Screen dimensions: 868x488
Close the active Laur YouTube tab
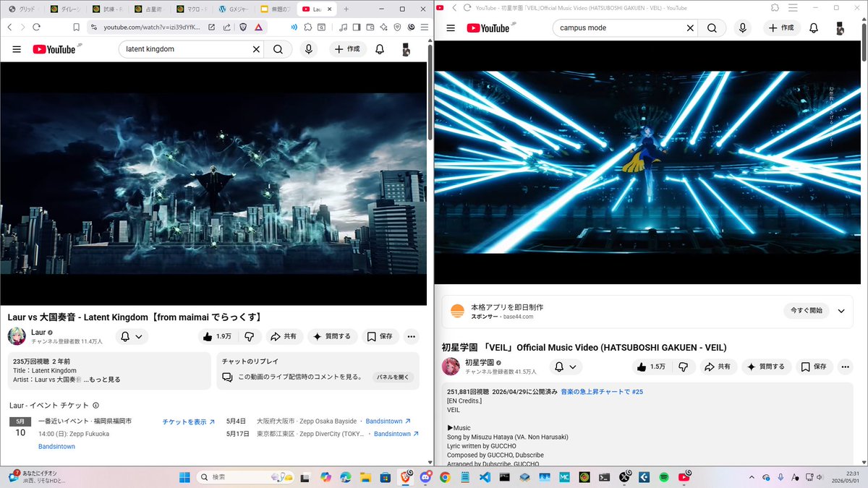coord(329,9)
